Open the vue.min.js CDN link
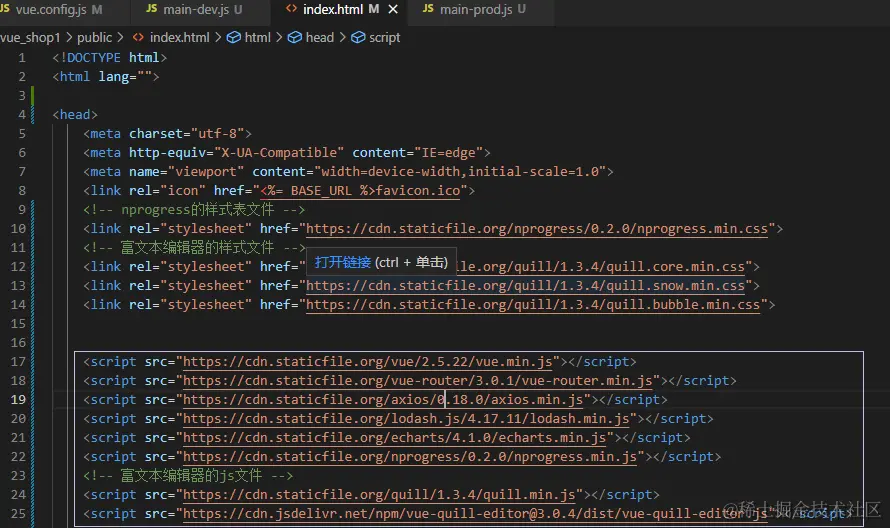 click(x=367, y=362)
